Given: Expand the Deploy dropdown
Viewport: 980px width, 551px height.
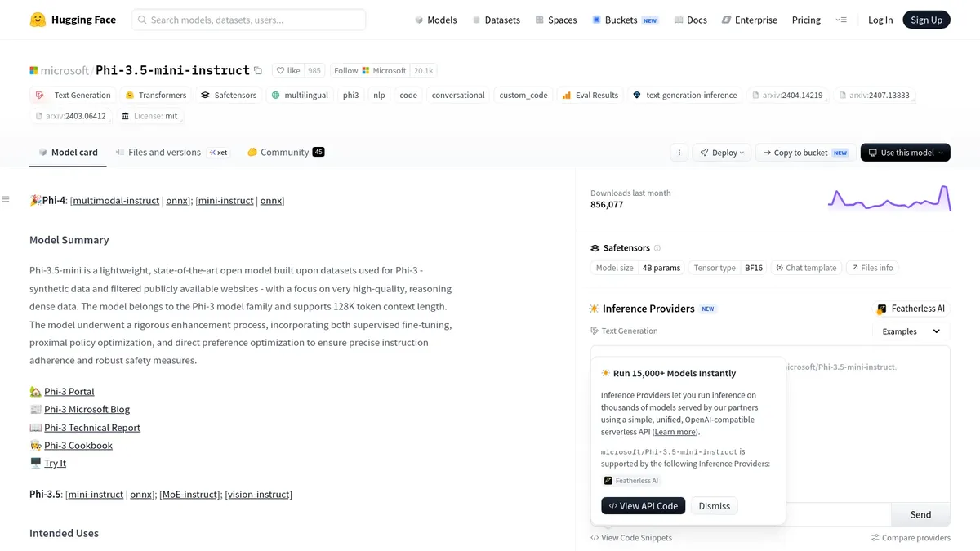Looking at the screenshot, I should 723,153.
